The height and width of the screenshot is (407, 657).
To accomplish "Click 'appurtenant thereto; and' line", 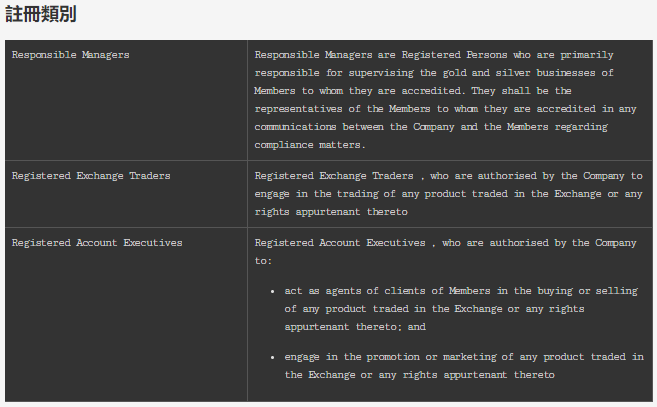I will 355,327.
